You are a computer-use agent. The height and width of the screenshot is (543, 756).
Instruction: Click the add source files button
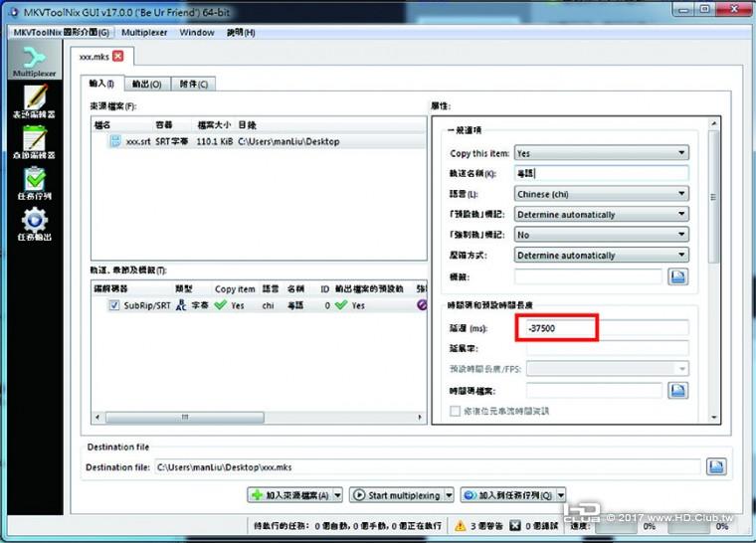[x=290, y=495]
